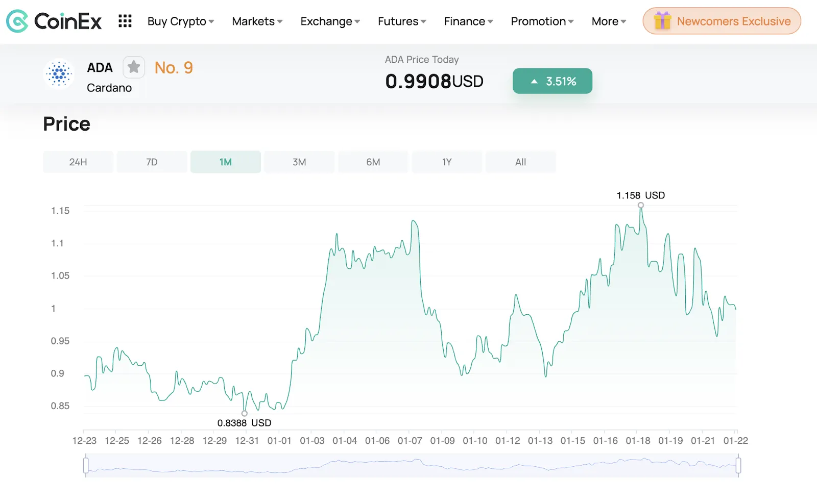Click the Price section heading
817x504 pixels.
[67, 124]
